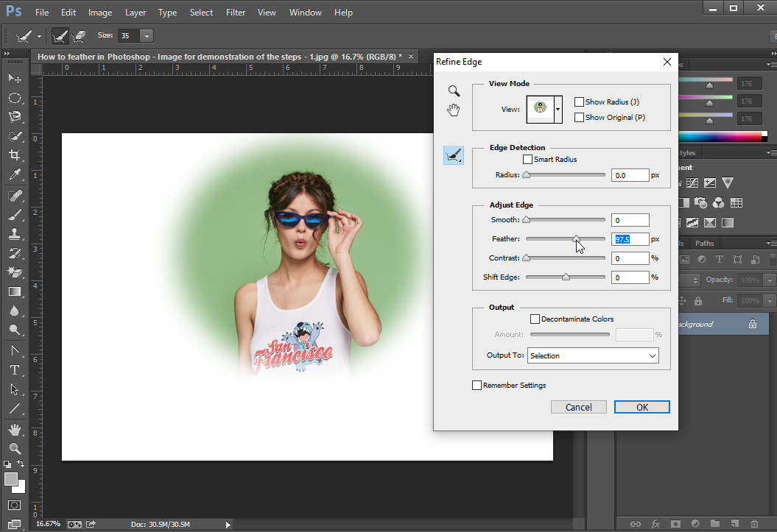
Task: Select the Move tool
Action: pos(14,78)
